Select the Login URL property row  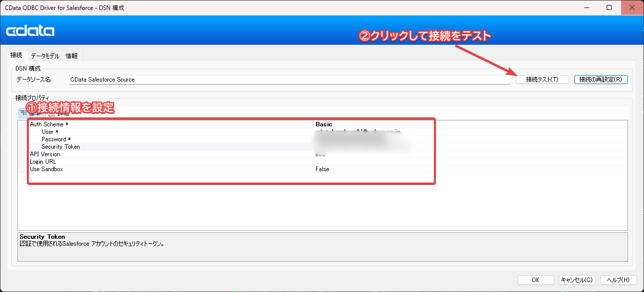[322, 162]
